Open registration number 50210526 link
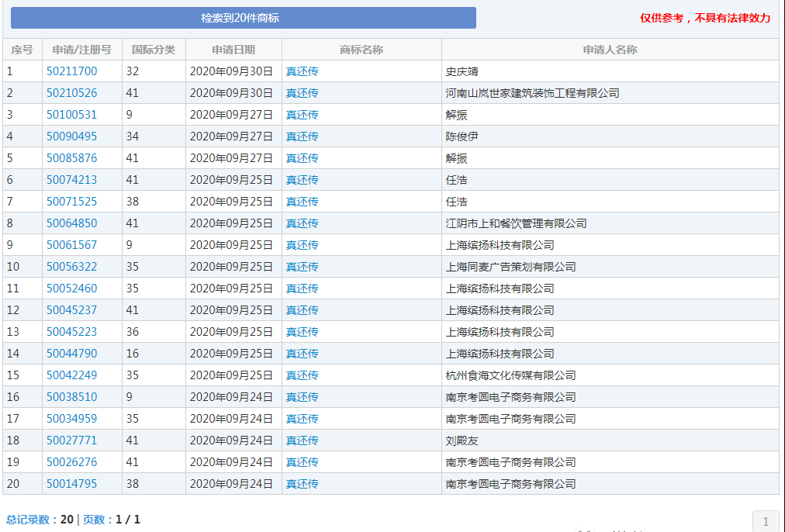This screenshot has width=785, height=532. tap(71, 93)
